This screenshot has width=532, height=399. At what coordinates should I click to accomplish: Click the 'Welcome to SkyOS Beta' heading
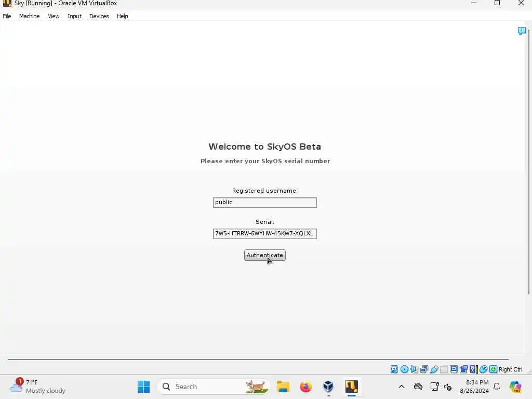coord(264,147)
